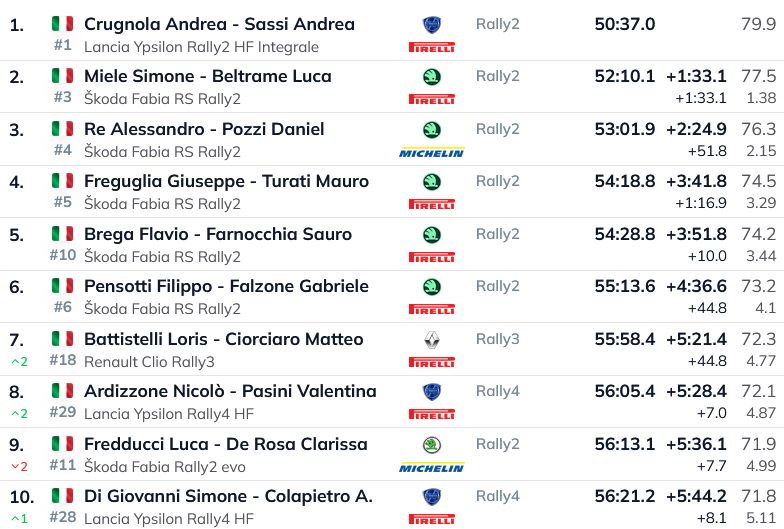Viewport: 784px width, 529px height.
Task: Click the 50:37.0 time of the leader
Action: coord(624,24)
